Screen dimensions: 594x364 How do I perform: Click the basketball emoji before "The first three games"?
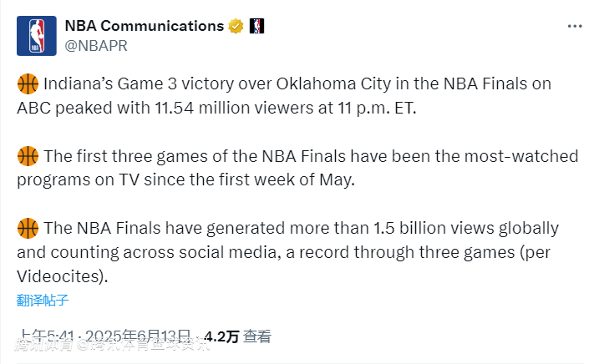28,156
